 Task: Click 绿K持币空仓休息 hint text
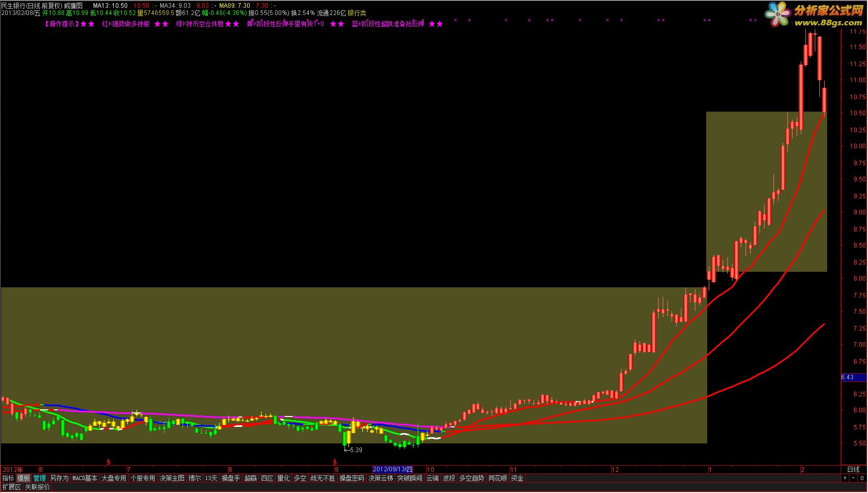click(x=200, y=24)
